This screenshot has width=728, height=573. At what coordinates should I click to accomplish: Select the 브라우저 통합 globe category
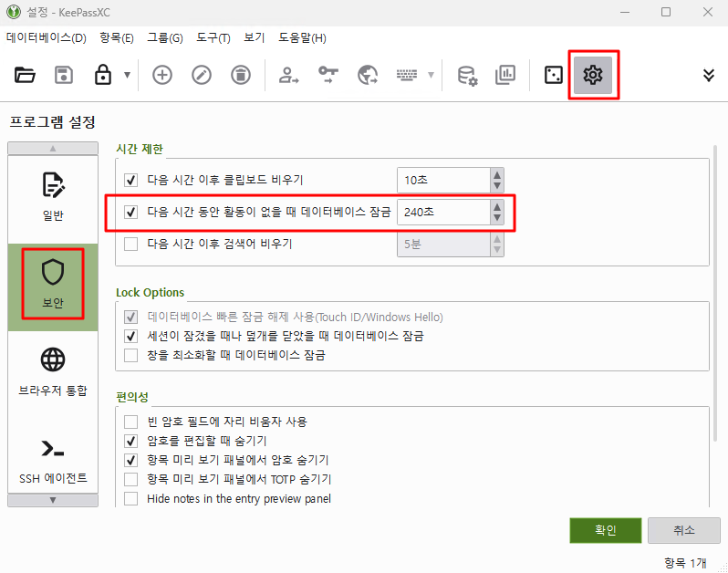point(53,370)
